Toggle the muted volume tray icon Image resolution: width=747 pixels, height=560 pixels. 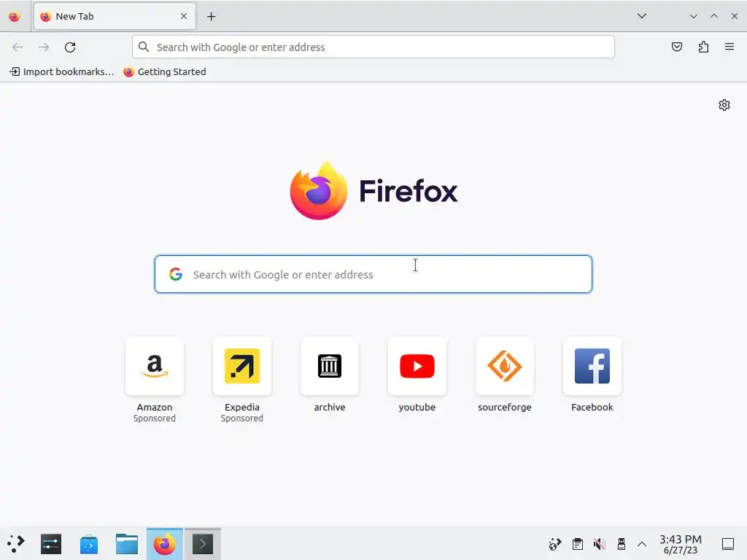[600, 544]
